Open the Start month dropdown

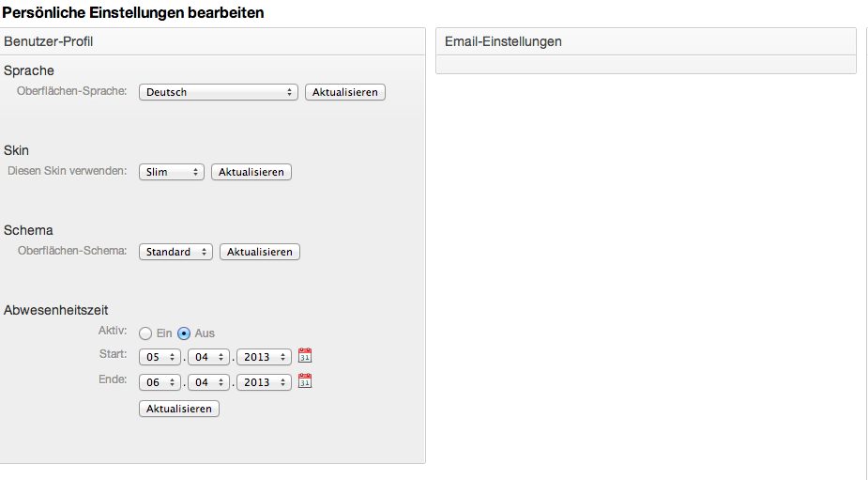[208, 357]
